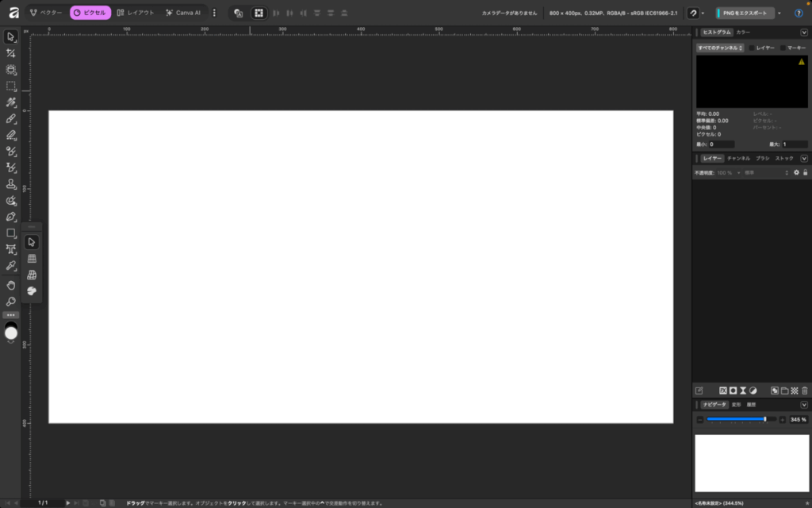Select the Crop tool in the toolbar
This screenshot has width=812, height=508.
[11, 53]
